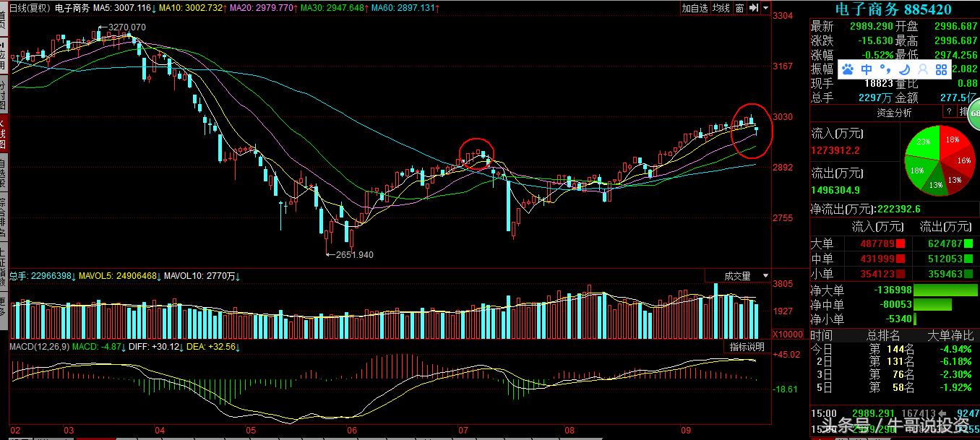
Task: Click the 大单净比 column header
Action: [950, 336]
